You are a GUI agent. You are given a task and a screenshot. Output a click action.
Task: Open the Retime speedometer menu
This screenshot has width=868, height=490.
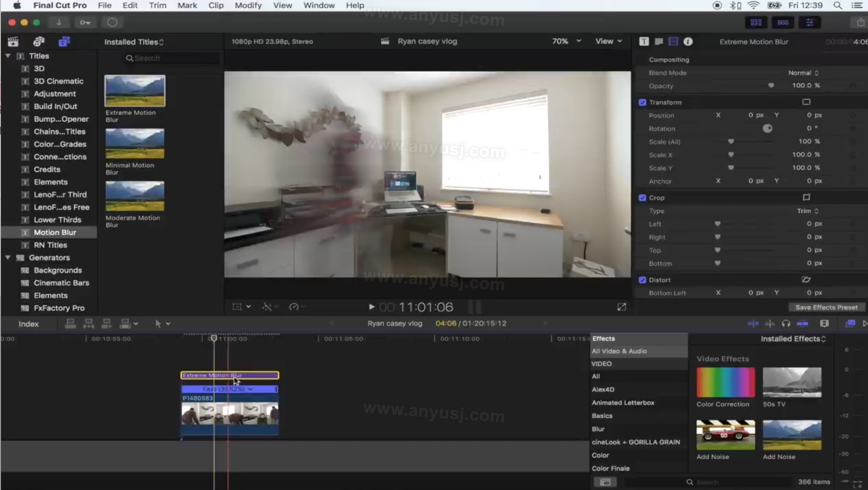pyautogui.click(x=297, y=307)
